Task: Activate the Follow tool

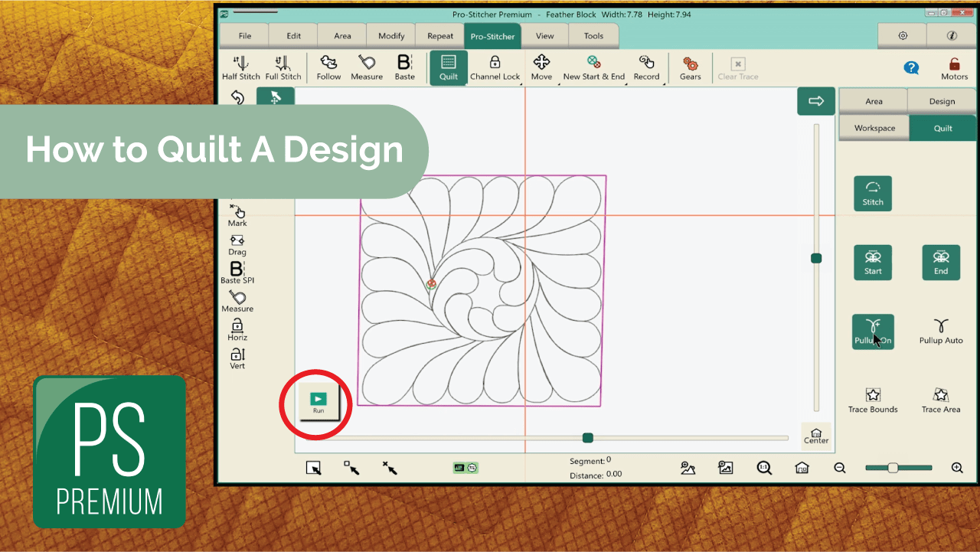Action: [x=328, y=68]
